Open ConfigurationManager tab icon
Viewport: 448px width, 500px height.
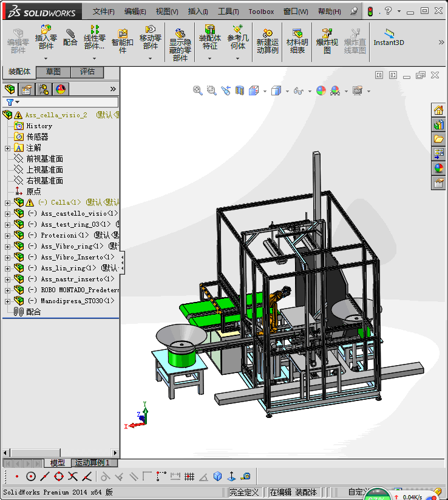(44, 89)
